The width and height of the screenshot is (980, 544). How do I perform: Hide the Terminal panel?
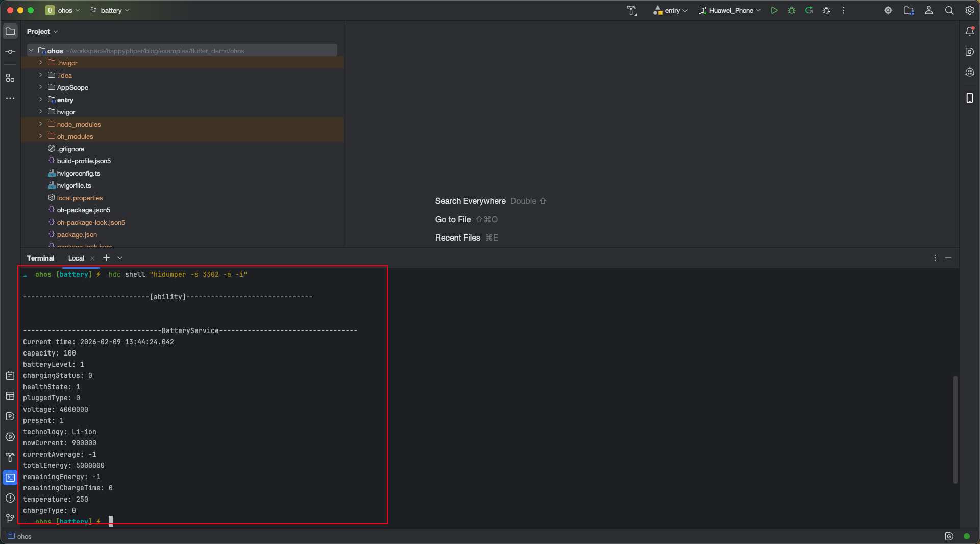pyautogui.click(x=948, y=258)
